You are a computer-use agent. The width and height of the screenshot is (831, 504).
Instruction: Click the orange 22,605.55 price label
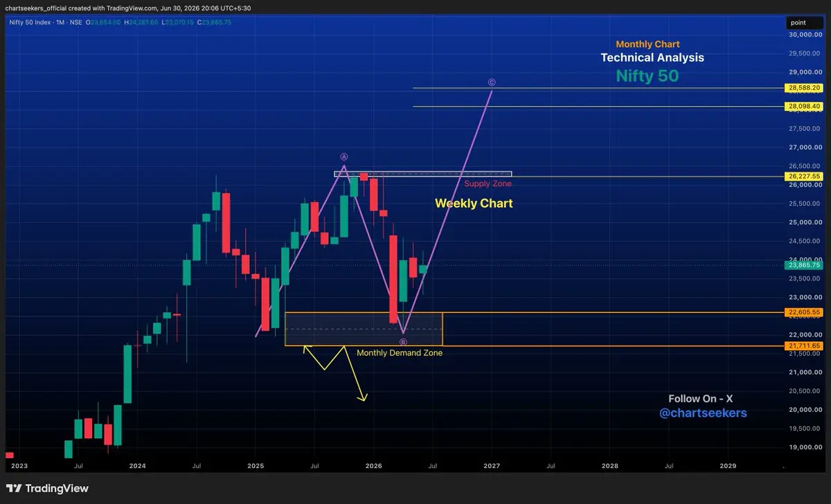click(x=804, y=312)
